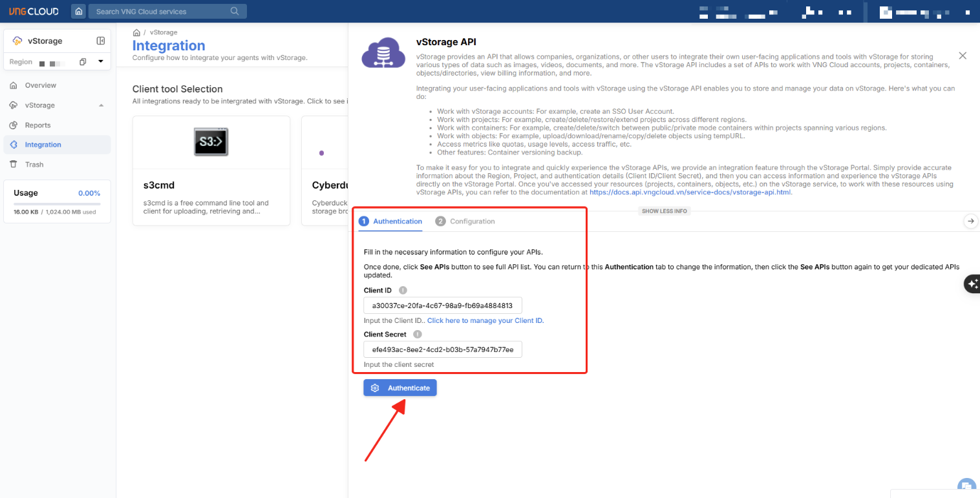Open the manage your Client ID link
This screenshot has width=980, height=498.
pyautogui.click(x=485, y=321)
